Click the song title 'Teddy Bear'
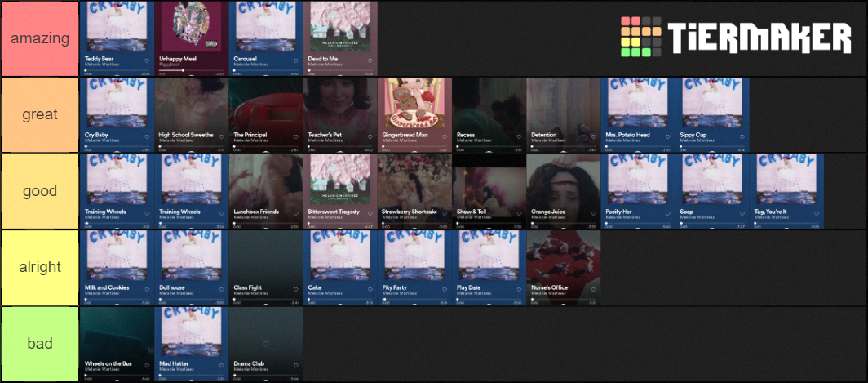The width and height of the screenshot is (868, 383). (97, 58)
